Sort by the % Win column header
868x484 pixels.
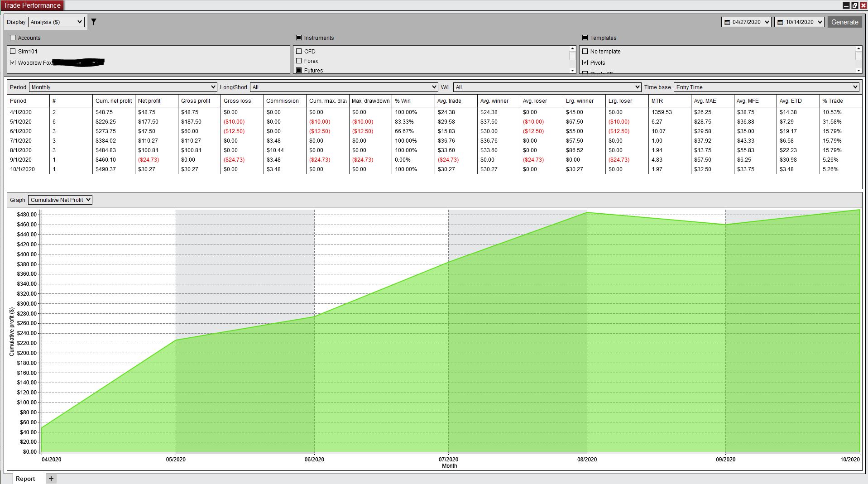413,101
